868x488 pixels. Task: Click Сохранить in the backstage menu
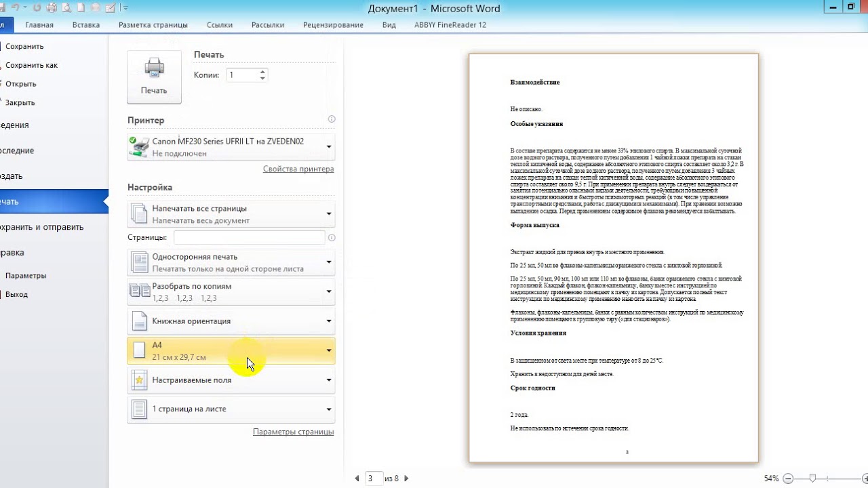pos(24,46)
